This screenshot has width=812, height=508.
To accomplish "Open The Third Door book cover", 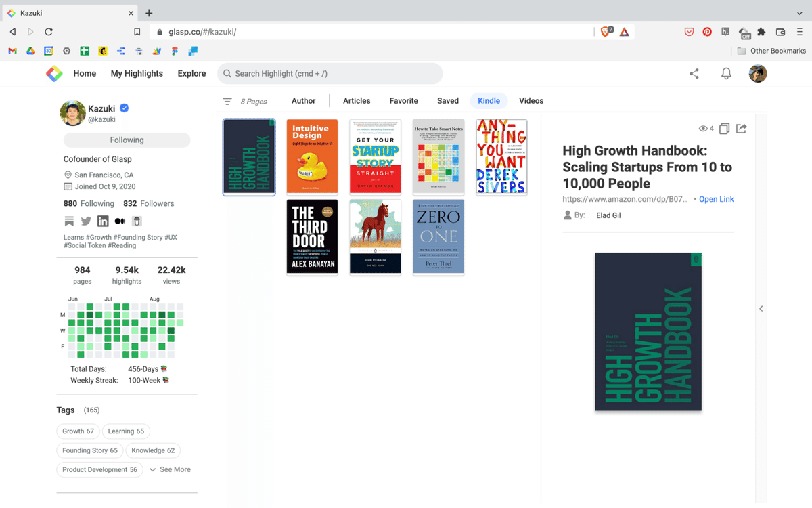I will tap(312, 236).
